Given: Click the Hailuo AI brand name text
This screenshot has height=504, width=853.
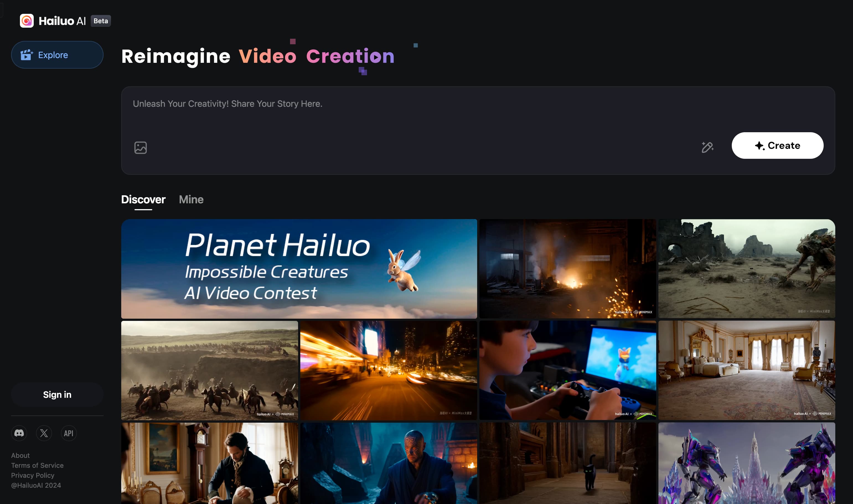Looking at the screenshot, I should tap(62, 21).
